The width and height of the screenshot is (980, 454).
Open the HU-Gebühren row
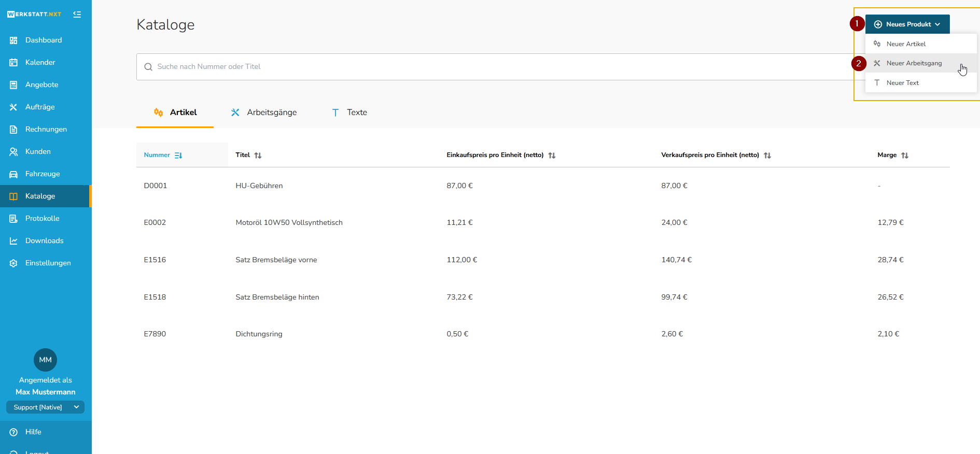543,186
